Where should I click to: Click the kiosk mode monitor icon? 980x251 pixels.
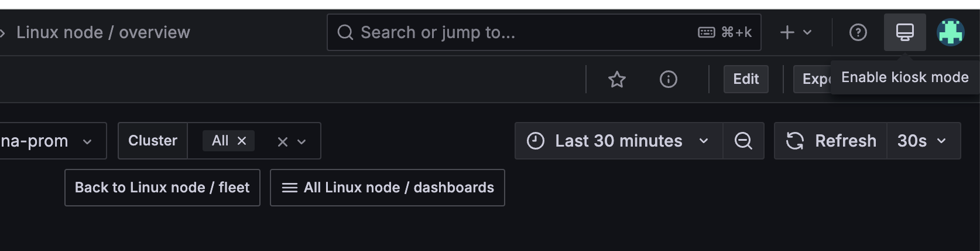click(x=904, y=32)
